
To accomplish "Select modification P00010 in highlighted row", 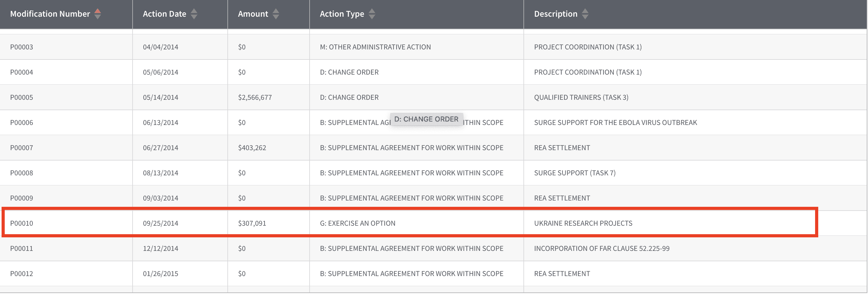I will pos(21,223).
